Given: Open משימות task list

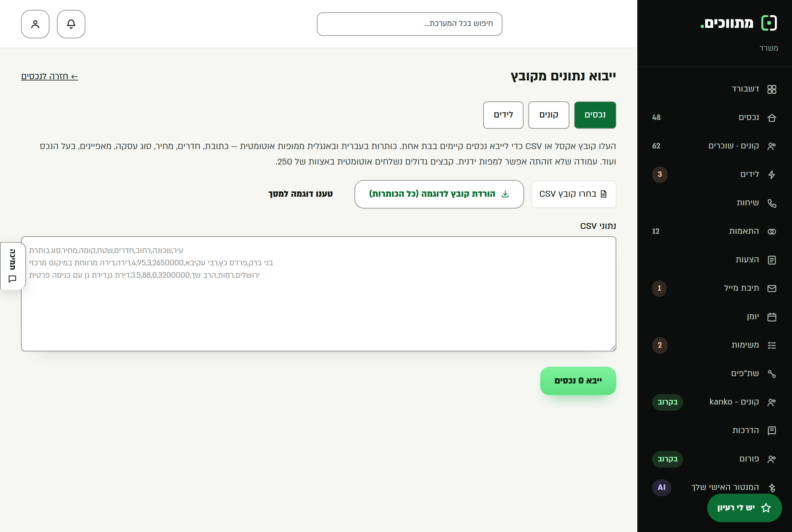Looking at the screenshot, I should pos(714,345).
